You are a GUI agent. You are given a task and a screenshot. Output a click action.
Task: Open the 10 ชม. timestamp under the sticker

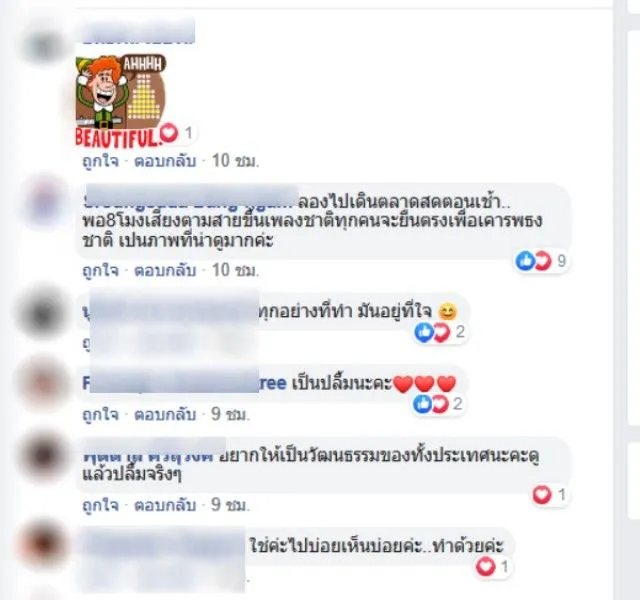(x=236, y=161)
